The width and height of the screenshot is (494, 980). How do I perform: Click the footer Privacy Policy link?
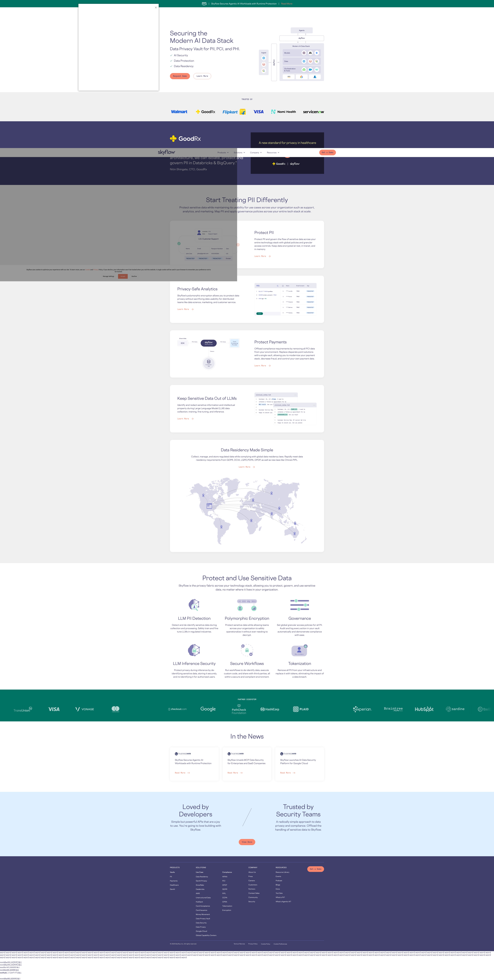click(x=253, y=944)
